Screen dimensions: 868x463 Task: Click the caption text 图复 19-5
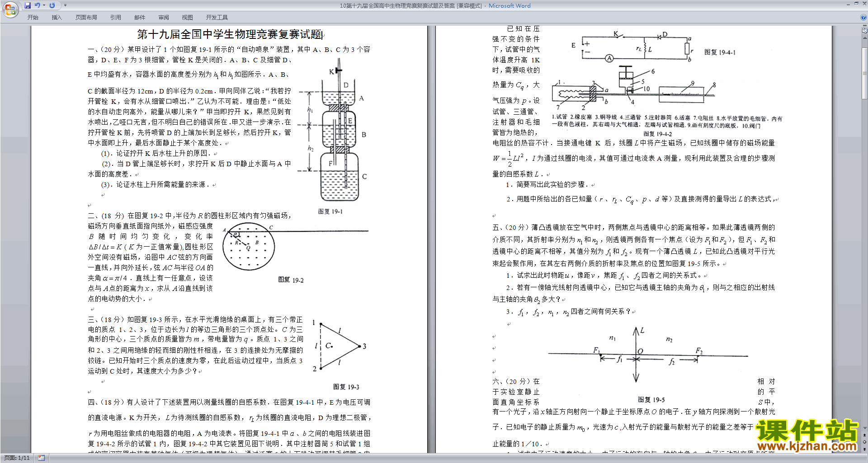651,400
